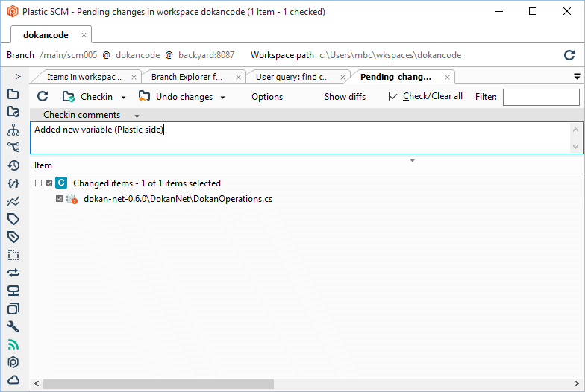This screenshot has height=392, width=585.
Task: Toggle the Check/Clear all checkbox
Action: coord(394,97)
